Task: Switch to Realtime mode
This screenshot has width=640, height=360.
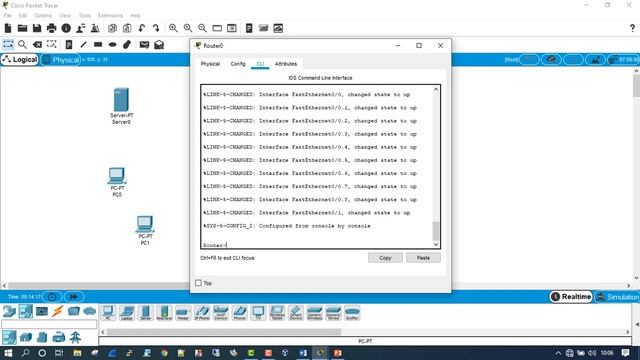Action: pos(571,297)
